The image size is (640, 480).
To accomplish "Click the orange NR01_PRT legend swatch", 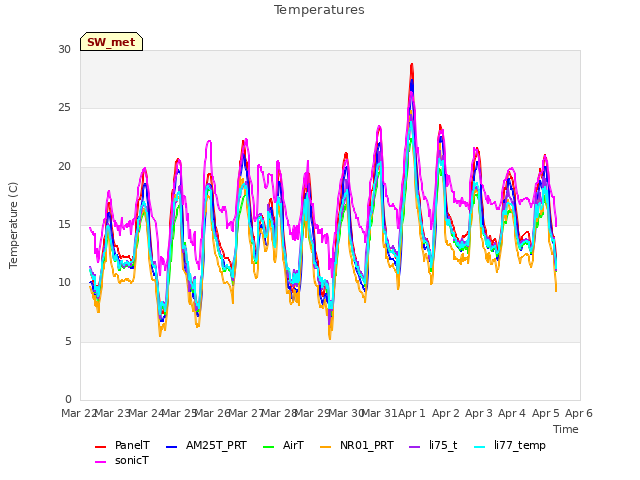I will tap(326, 447).
